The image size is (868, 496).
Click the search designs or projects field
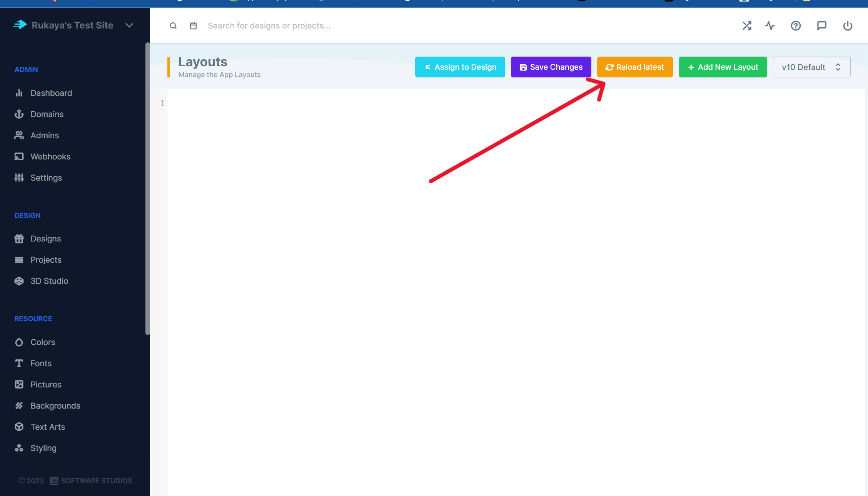tap(269, 26)
